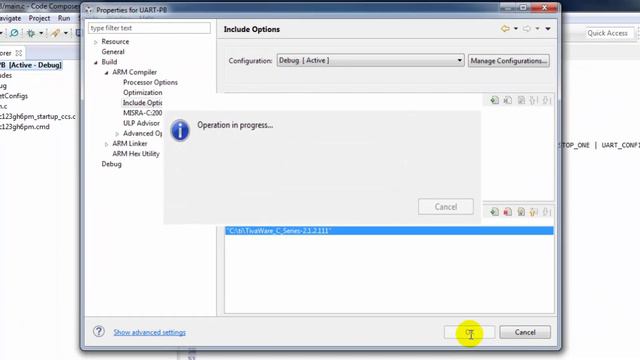Select General in the properties tree
The height and width of the screenshot is (360, 640).
[x=113, y=52]
